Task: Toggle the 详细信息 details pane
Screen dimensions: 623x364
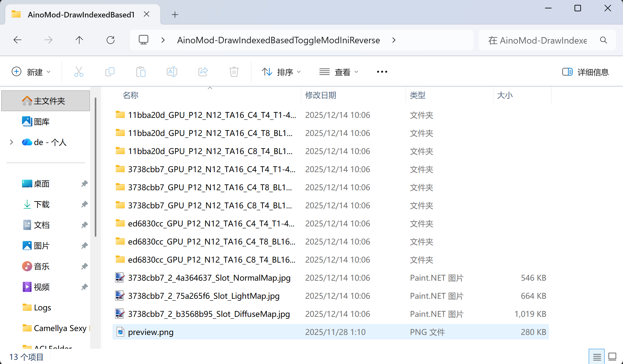Action: pyautogui.click(x=585, y=72)
